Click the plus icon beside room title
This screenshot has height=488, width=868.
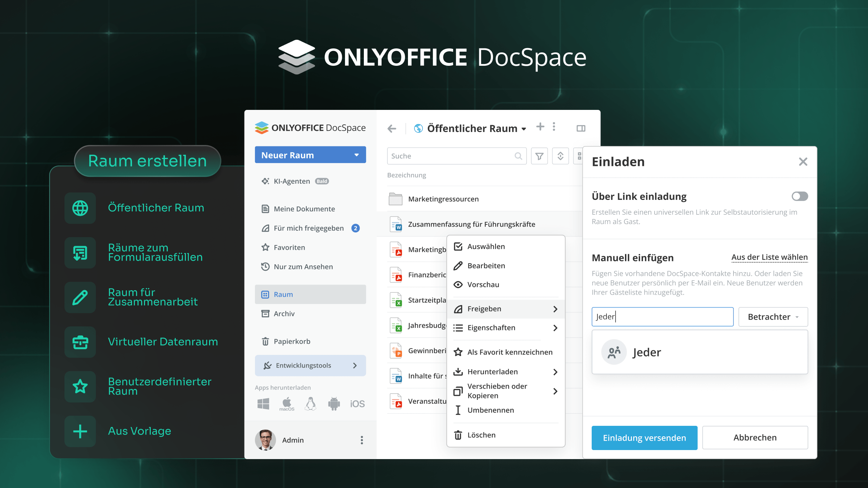pos(540,127)
